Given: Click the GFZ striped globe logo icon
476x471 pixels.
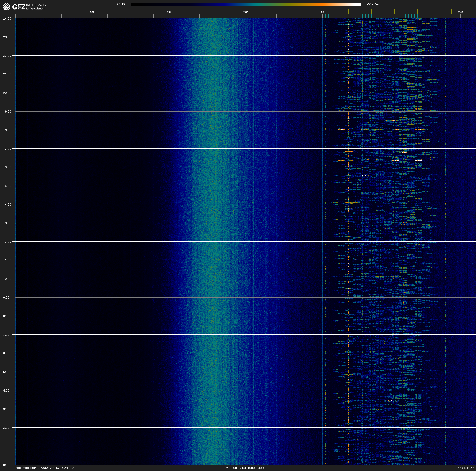Looking at the screenshot, I should [x=7, y=7].
